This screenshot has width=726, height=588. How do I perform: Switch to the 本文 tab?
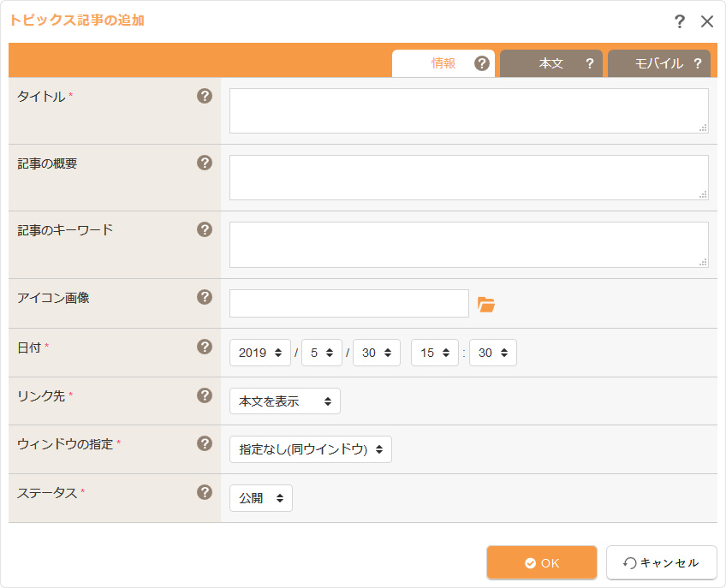coord(551,63)
